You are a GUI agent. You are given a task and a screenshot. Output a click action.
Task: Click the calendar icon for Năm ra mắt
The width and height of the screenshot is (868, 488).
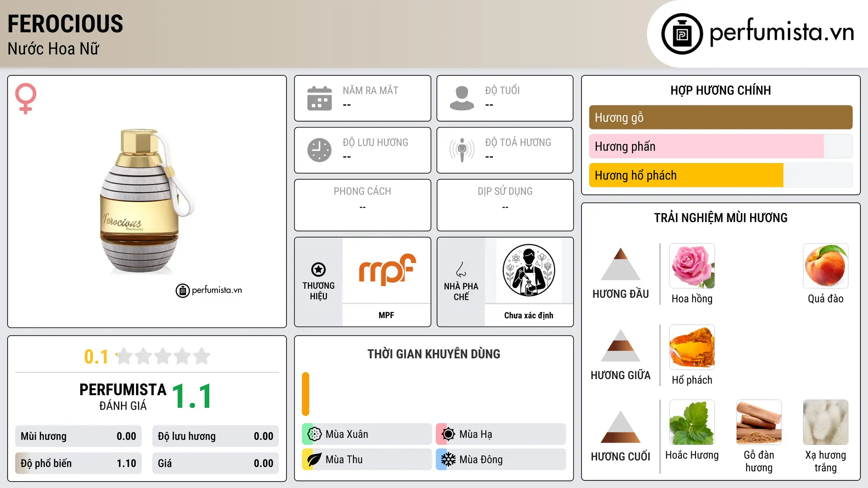coord(320,98)
